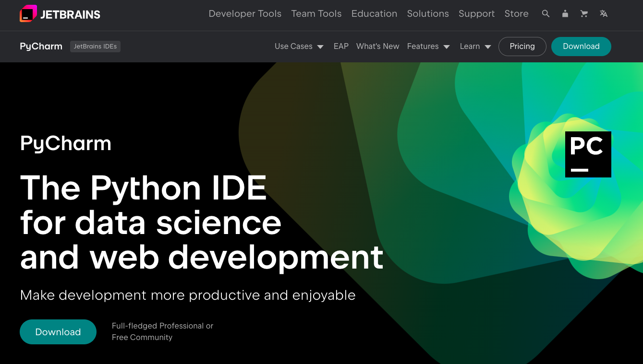Expand the Features dropdown
The height and width of the screenshot is (364, 643).
click(x=428, y=47)
